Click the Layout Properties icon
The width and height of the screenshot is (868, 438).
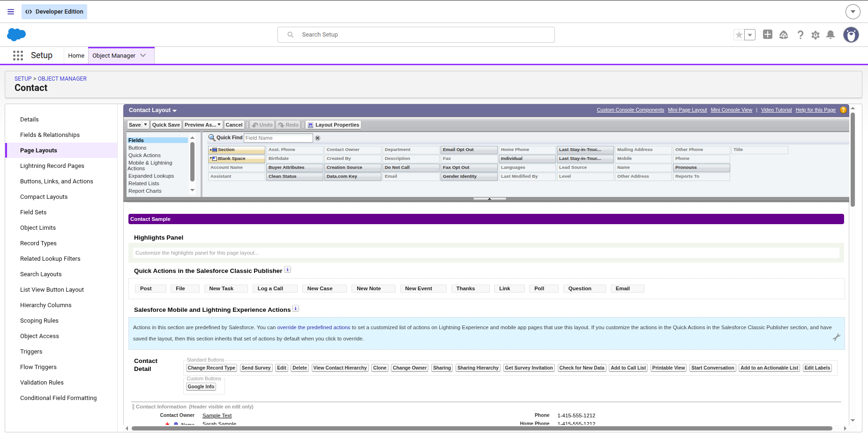point(310,125)
